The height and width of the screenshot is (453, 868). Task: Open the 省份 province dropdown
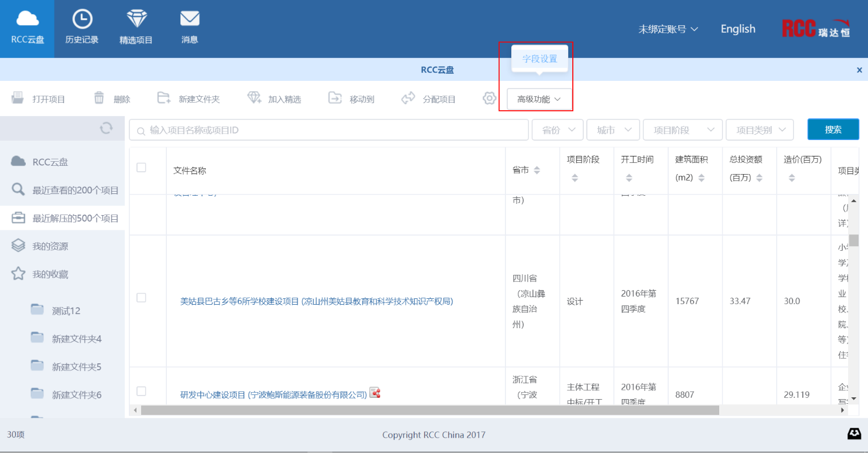[x=558, y=130]
